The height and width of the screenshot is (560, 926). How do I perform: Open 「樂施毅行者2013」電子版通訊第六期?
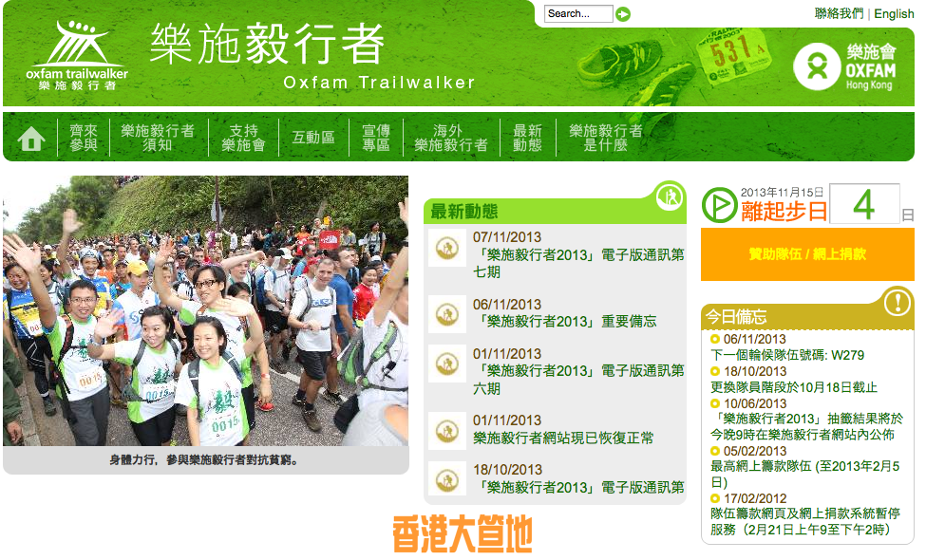(578, 380)
